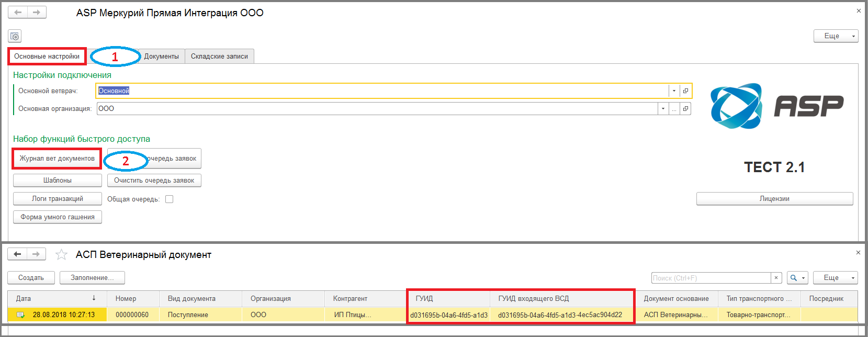
Task: Open Логи транзакций
Action: pos(58,198)
